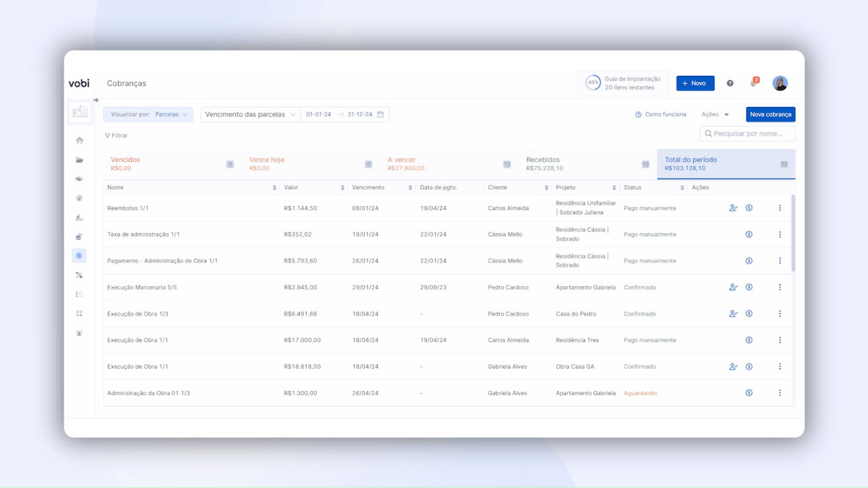Sort the table by Cliente column
This screenshot has width=868, height=488.
pyautogui.click(x=547, y=188)
